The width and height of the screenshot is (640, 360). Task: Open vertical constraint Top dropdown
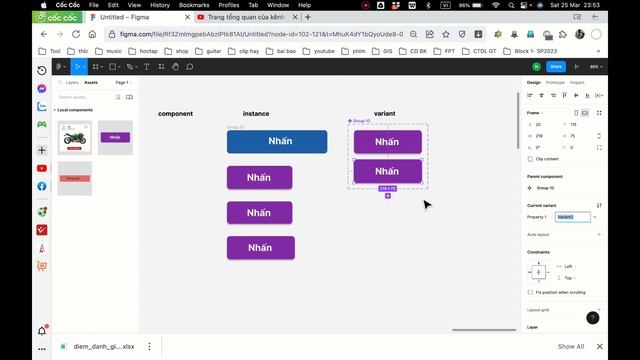(567, 278)
